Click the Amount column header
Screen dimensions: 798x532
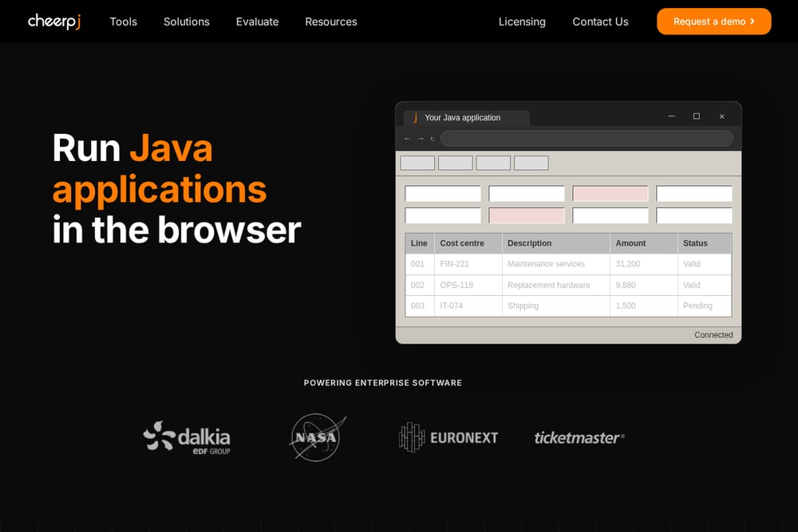coord(644,243)
